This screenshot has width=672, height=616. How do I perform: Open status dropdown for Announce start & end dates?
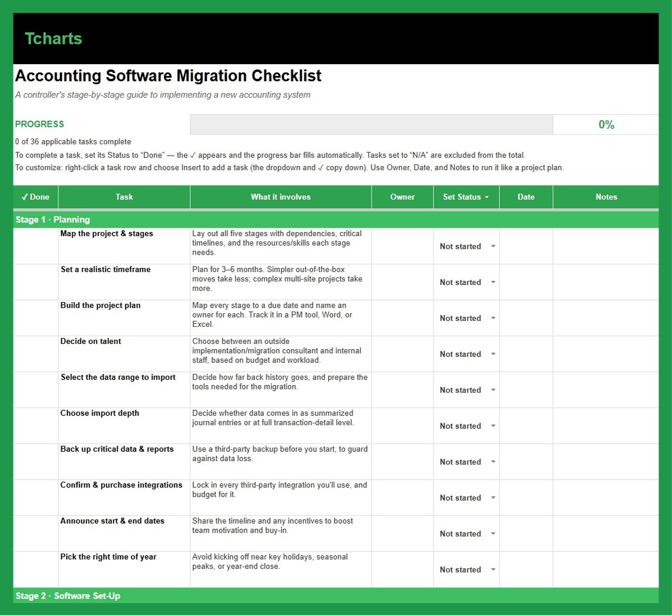point(493,534)
